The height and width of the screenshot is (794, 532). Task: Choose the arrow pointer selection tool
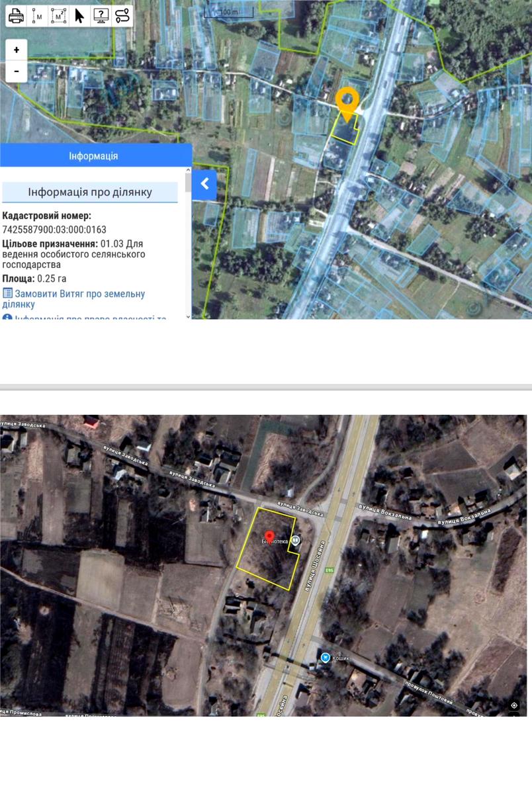pos(79,16)
